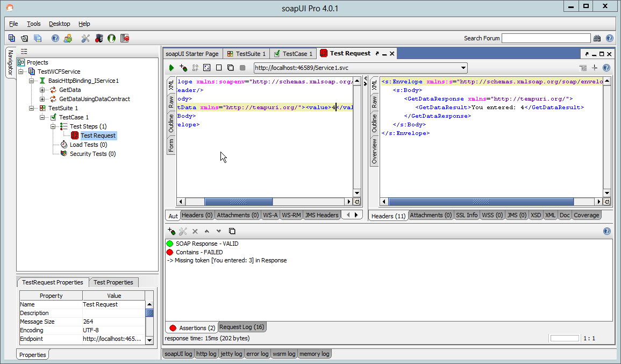
Task: Select the Contains - FAILED assertion
Action: pyautogui.click(x=199, y=252)
